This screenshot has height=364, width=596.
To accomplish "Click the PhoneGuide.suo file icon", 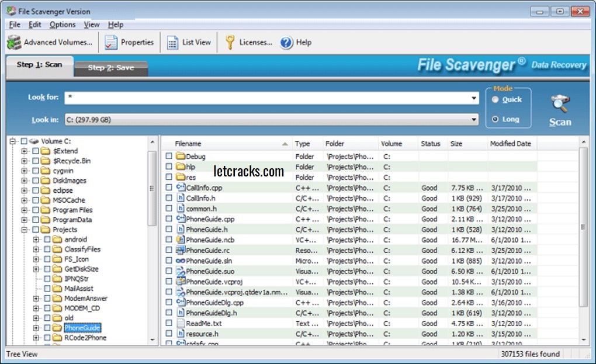I will pyautogui.click(x=180, y=271).
